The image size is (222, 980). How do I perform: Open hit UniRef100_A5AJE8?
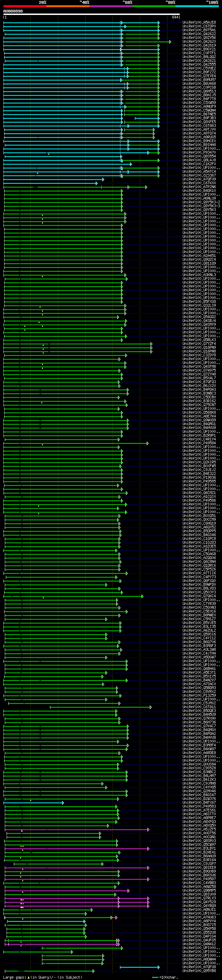point(199,23)
